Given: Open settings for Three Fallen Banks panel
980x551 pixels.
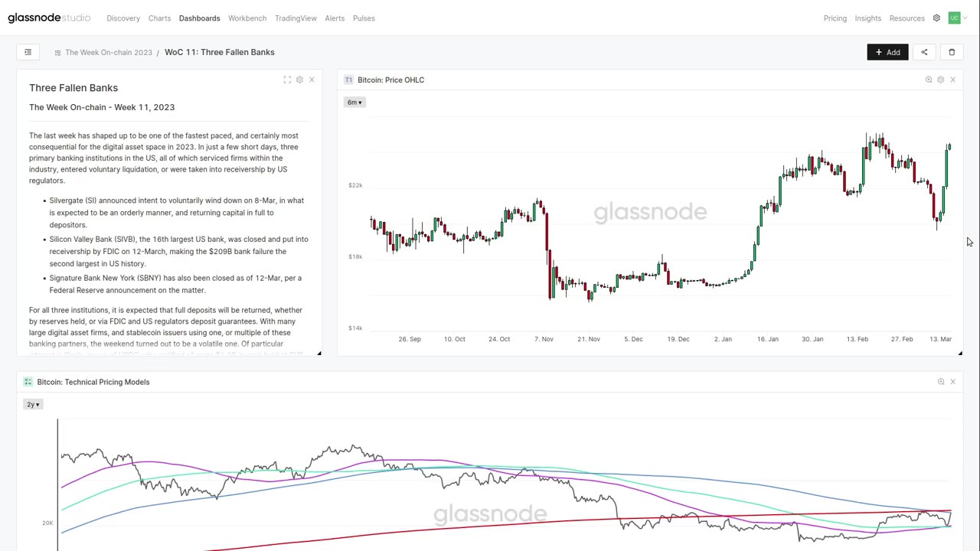Looking at the screenshot, I should (299, 80).
